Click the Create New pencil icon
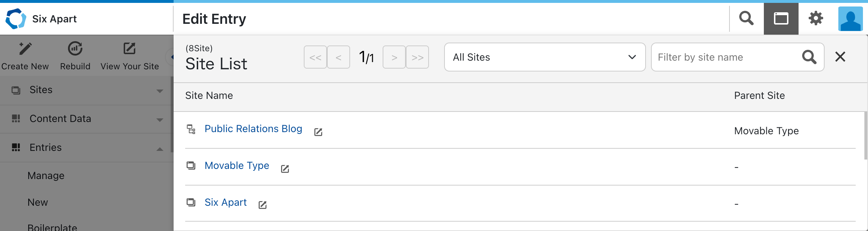Image resolution: width=868 pixels, height=231 pixels. point(25,48)
